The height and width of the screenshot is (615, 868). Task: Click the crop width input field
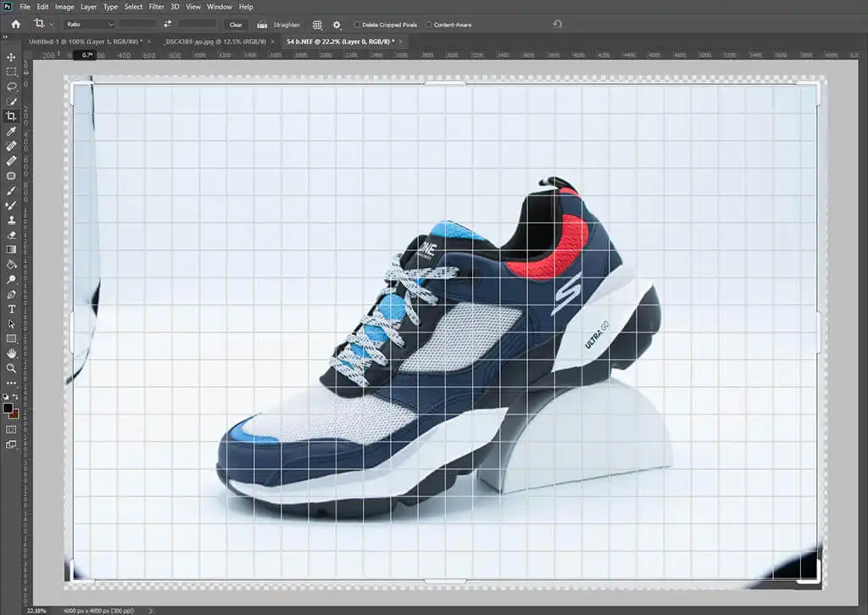(x=137, y=25)
